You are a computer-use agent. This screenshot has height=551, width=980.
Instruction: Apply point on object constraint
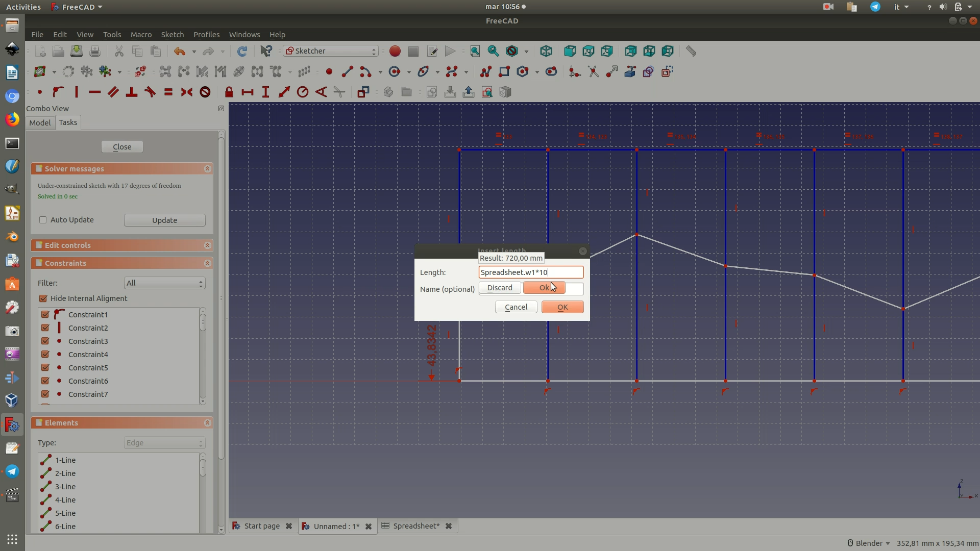click(x=58, y=92)
